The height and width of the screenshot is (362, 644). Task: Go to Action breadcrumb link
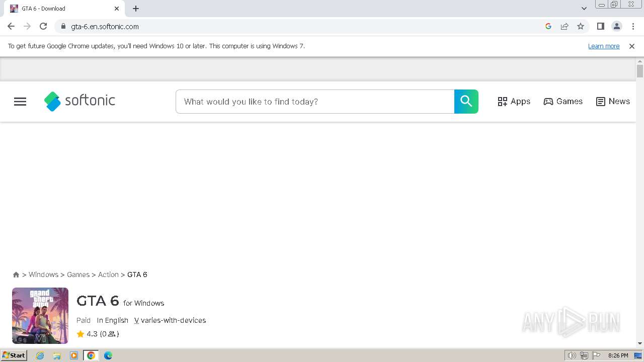point(108,275)
